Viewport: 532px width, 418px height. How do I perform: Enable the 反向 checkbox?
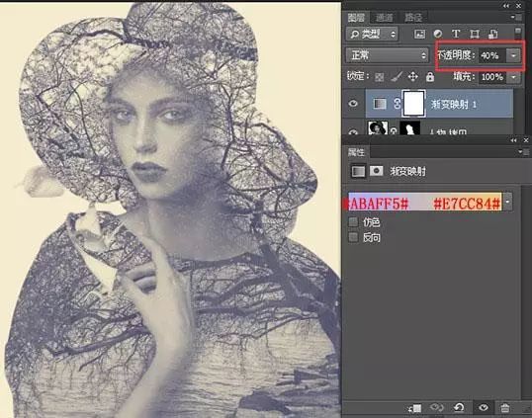pyautogui.click(x=353, y=237)
